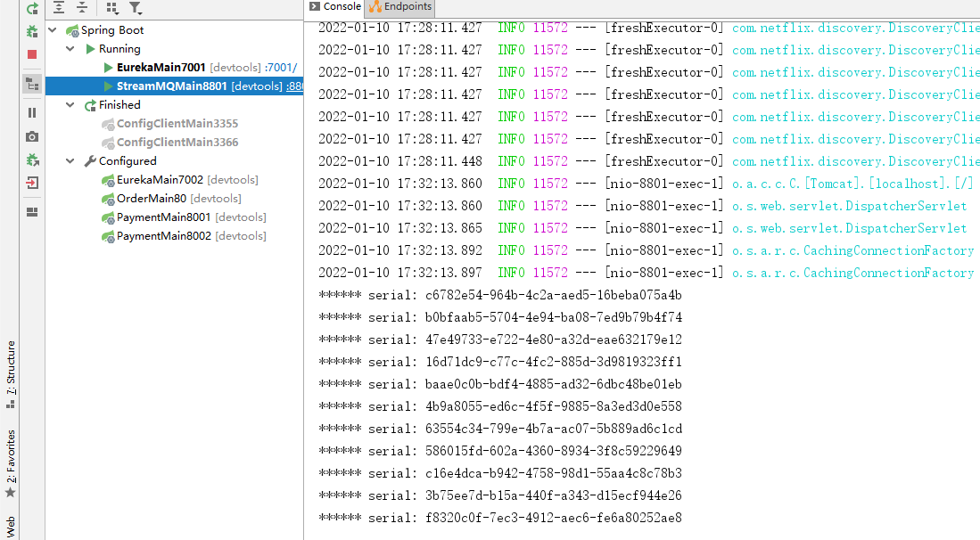Click the Running group label
Image resolution: width=980 pixels, height=540 pixels.
[119, 49]
